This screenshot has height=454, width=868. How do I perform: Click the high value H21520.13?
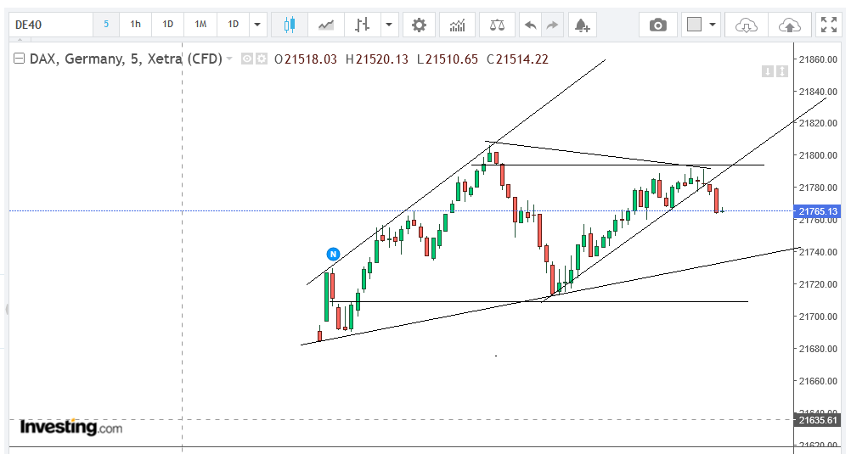[x=377, y=59]
